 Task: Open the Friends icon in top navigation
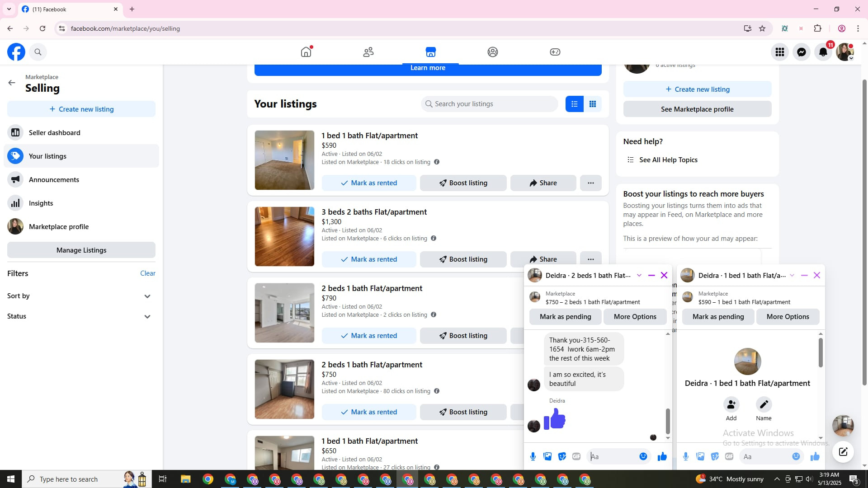click(x=368, y=52)
